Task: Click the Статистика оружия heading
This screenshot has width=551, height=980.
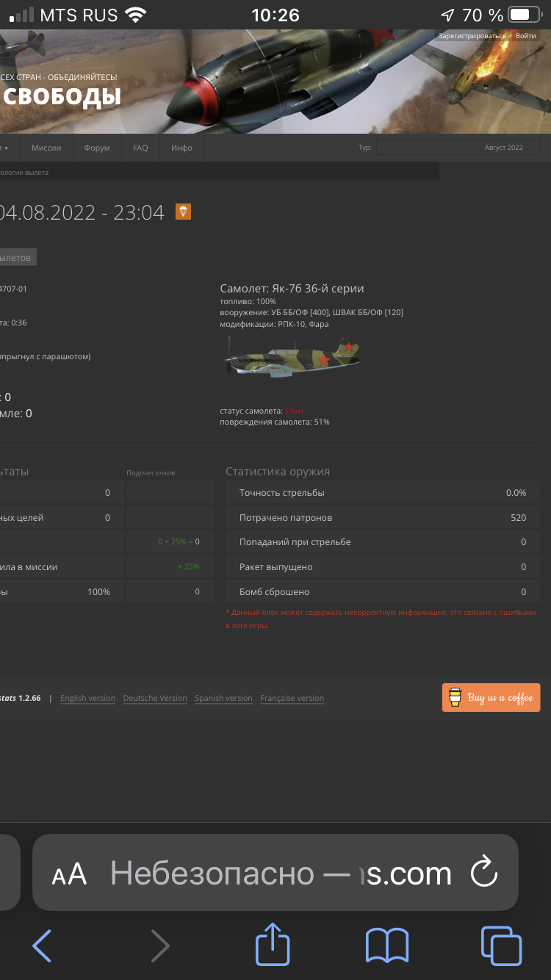Action: (x=278, y=472)
